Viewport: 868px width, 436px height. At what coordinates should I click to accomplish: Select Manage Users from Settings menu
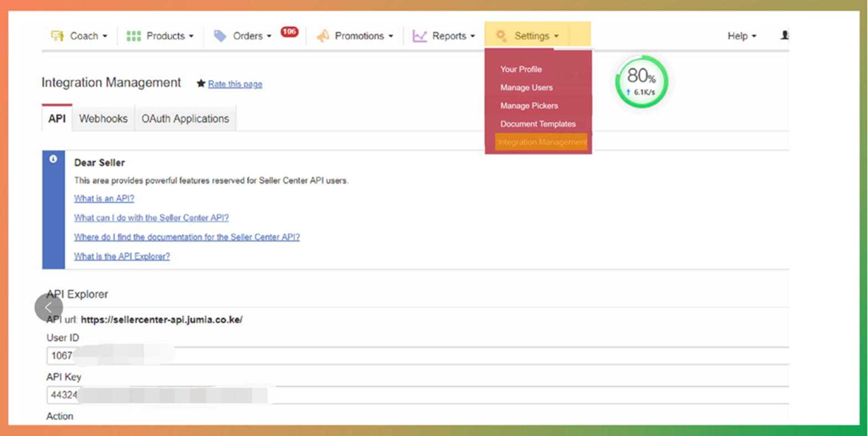coord(526,87)
